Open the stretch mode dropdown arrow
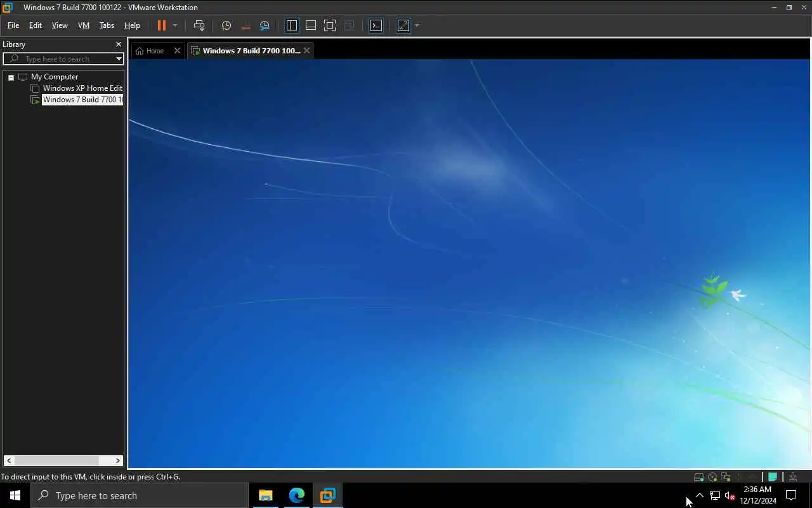This screenshot has height=508, width=812. [x=417, y=25]
